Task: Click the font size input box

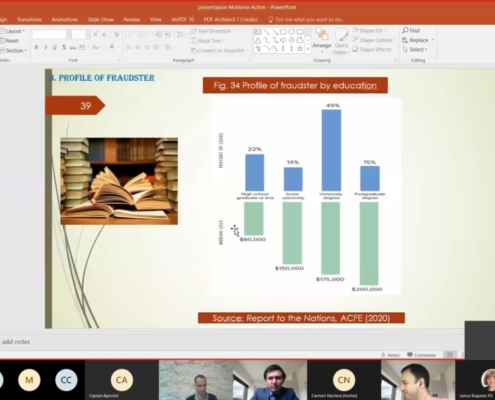Action: tap(79, 34)
